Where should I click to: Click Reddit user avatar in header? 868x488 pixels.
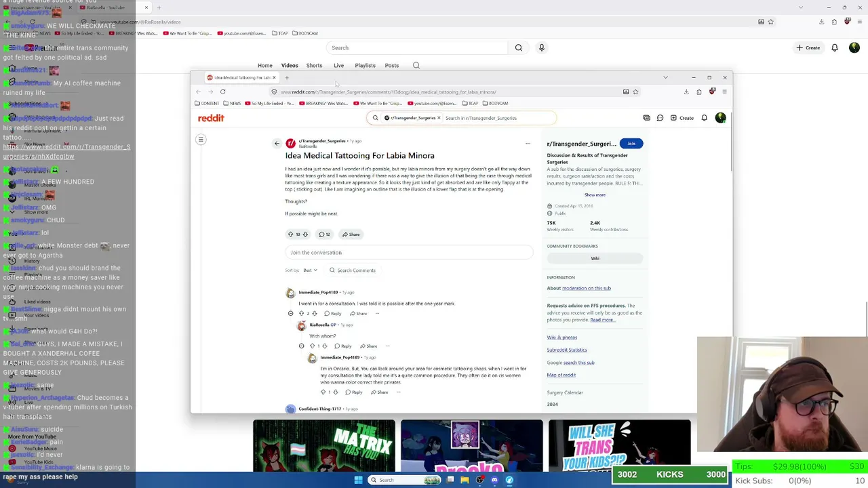click(x=720, y=118)
